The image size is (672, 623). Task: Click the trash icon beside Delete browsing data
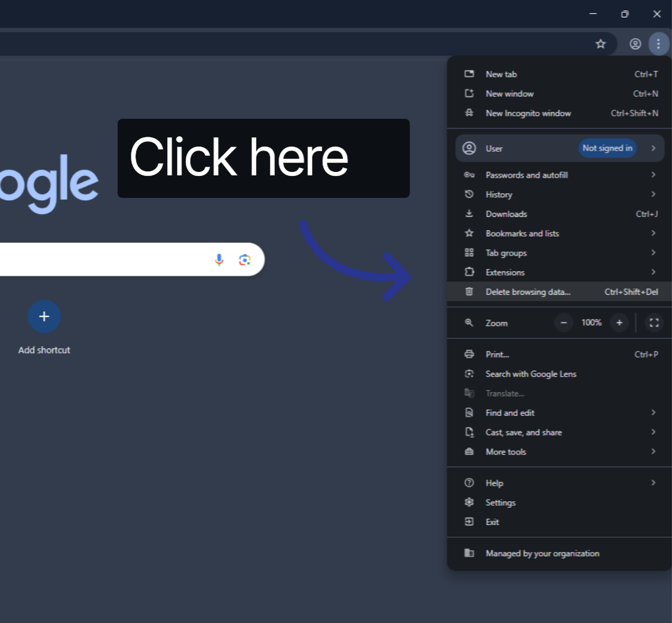pyautogui.click(x=469, y=292)
